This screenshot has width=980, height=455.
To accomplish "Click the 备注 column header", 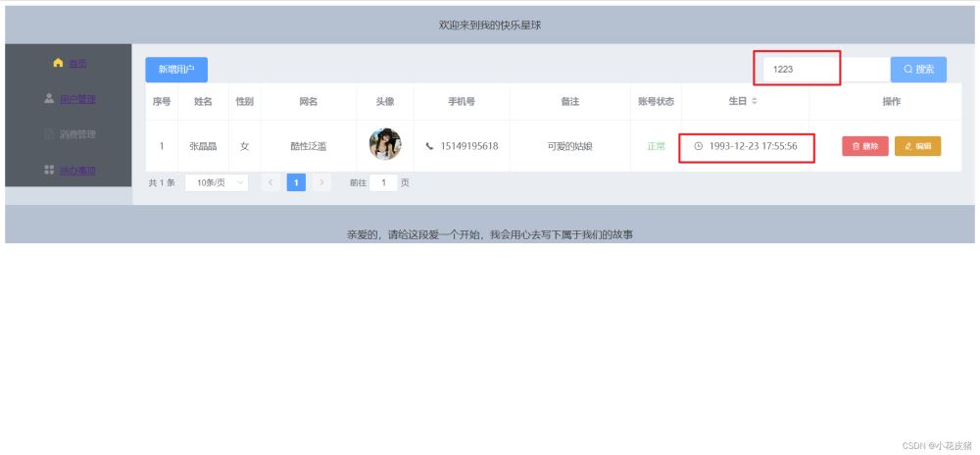I will tap(570, 101).
